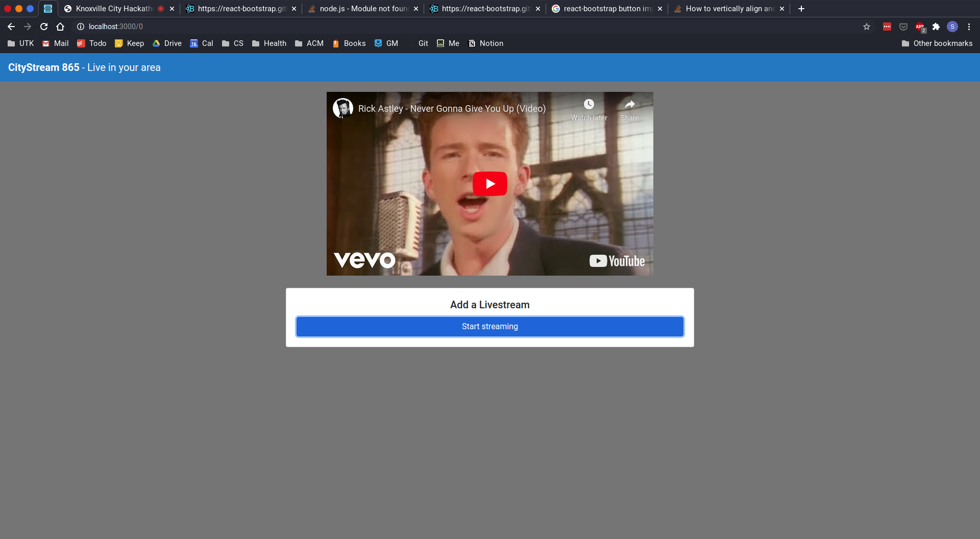This screenshot has width=980, height=539.
Task: Switch to the second react-bootstrap.github tab
Action: pyautogui.click(x=485, y=9)
